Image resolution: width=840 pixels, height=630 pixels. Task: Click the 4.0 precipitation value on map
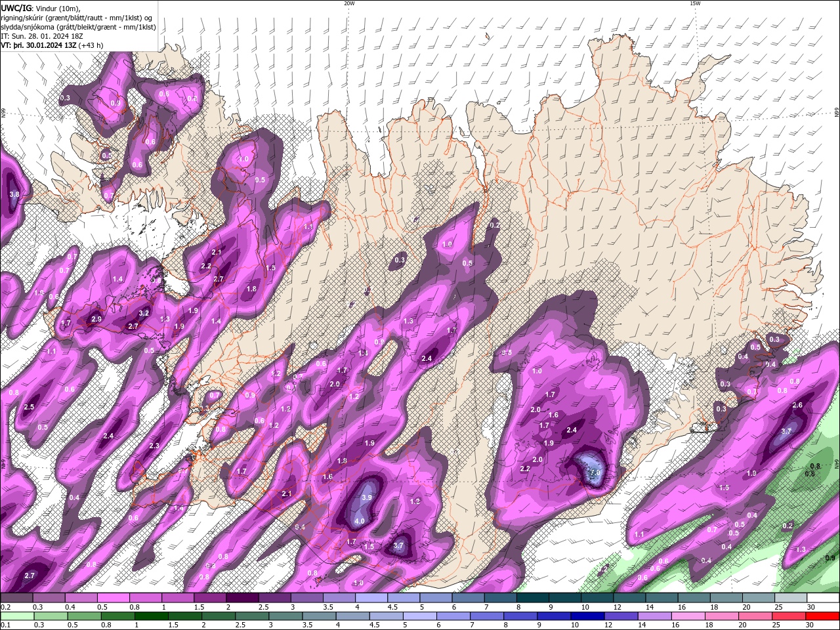pos(359,522)
